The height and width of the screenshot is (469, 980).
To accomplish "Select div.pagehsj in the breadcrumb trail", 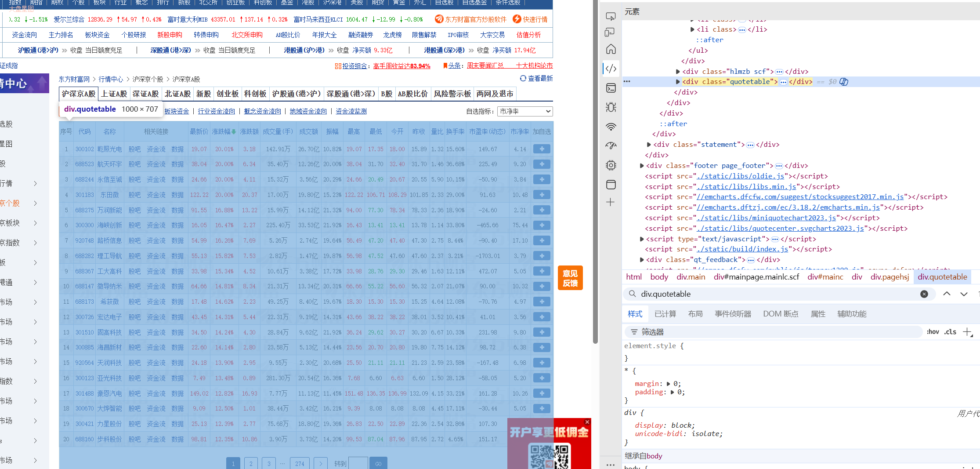I will [x=890, y=277].
